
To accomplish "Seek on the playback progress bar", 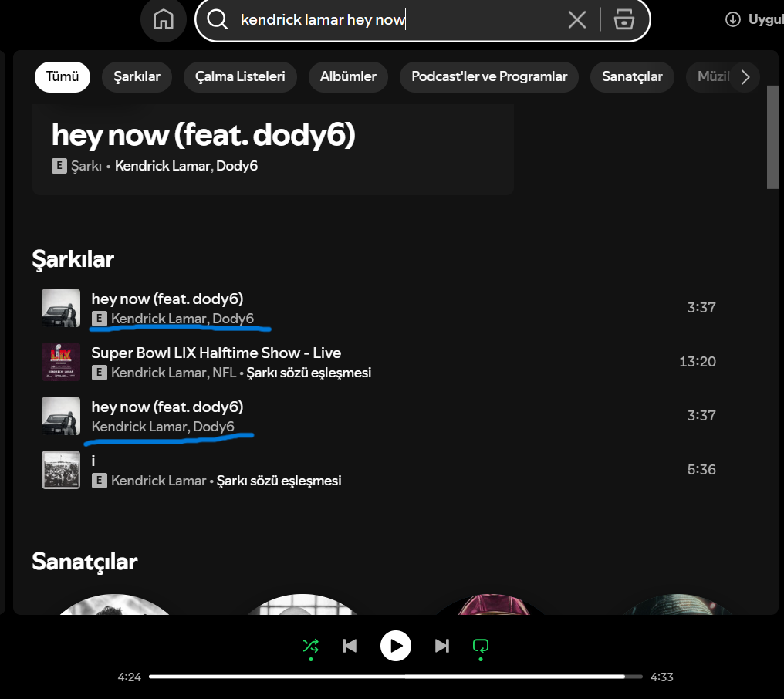I will [396, 677].
